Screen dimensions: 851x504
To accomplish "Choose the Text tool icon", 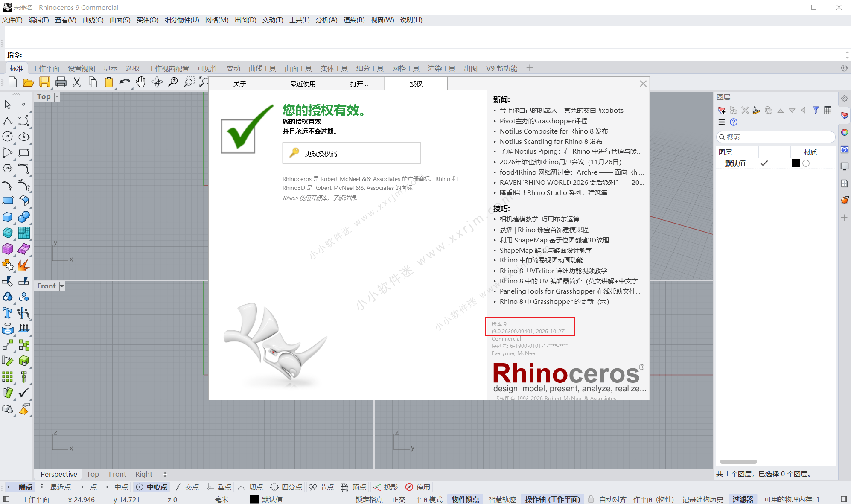I will (x=8, y=313).
